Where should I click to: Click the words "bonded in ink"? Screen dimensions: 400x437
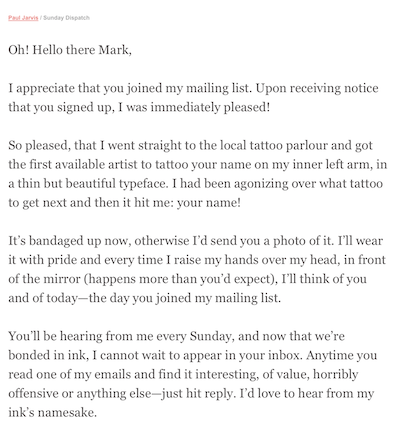click(47, 355)
